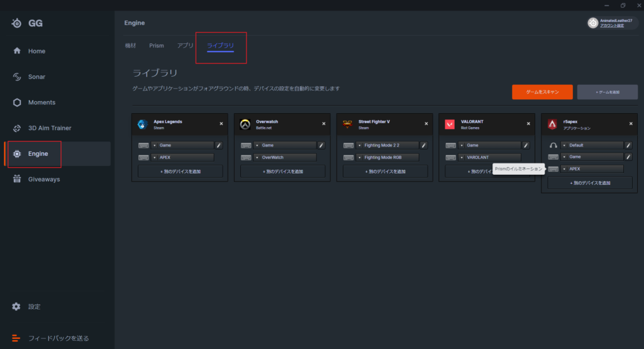Open Apex Legends Game config dropdown
644x349 pixels.
point(182,145)
